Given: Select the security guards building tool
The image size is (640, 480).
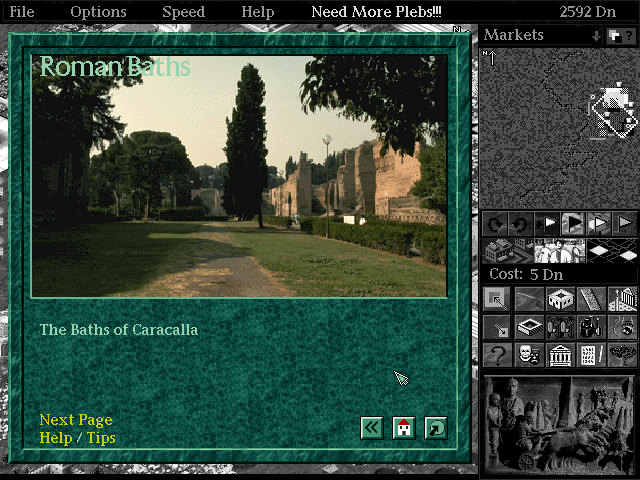Looking at the screenshot, I should point(560,327).
